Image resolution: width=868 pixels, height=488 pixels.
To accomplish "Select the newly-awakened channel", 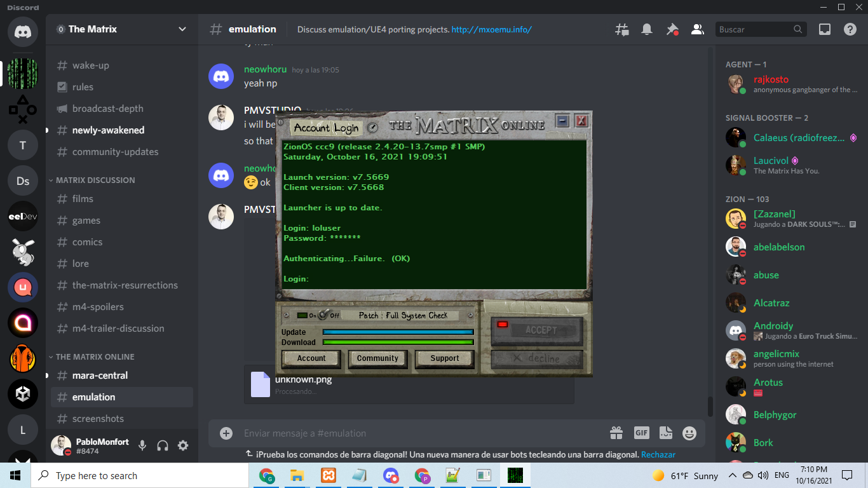I will click(108, 130).
